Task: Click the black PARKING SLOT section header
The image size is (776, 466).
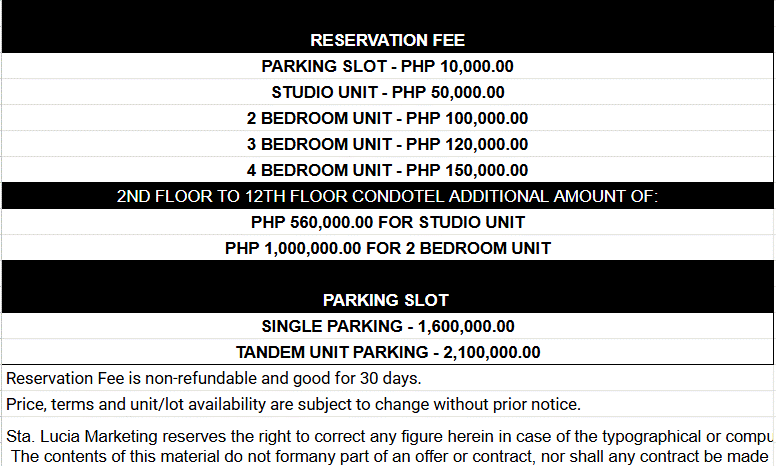Action: (x=387, y=300)
